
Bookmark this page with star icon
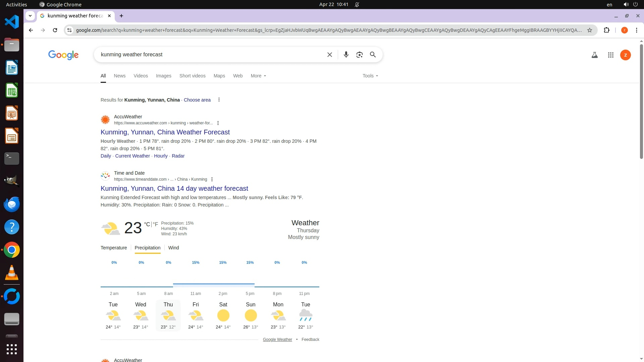pyautogui.click(x=589, y=30)
